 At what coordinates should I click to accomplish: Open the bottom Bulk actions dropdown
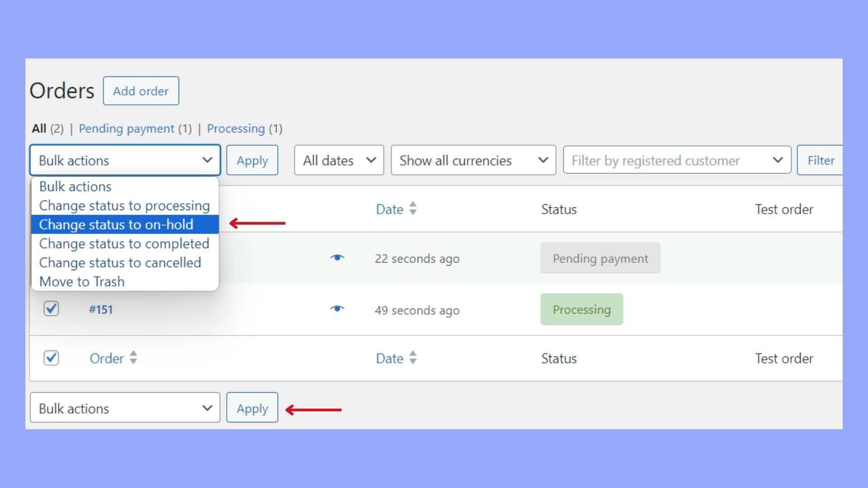(x=125, y=408)
